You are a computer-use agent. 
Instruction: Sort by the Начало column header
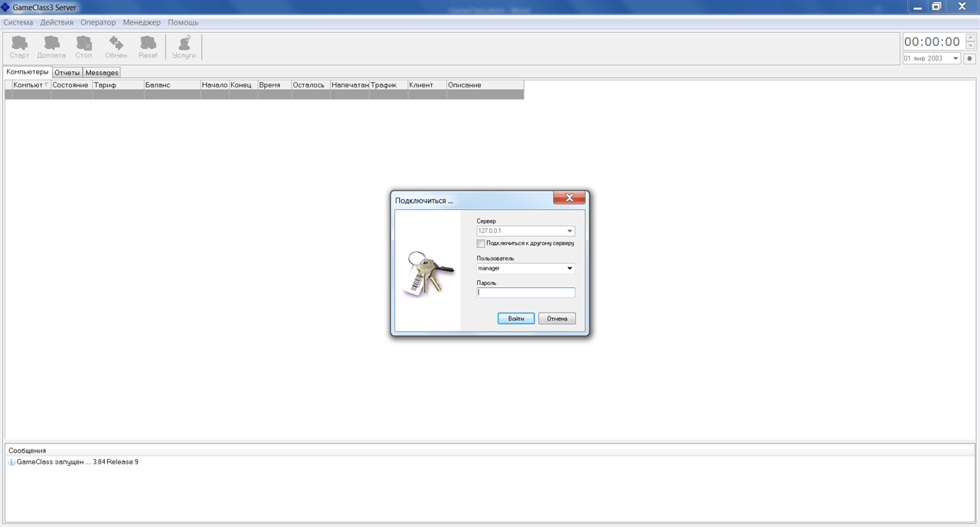215,85
